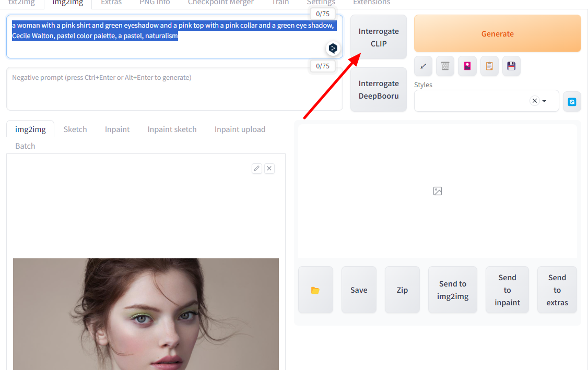This screenshot has width=588, height=370.
Task: Show extra networks with the pink card icon
Action: coord(467,66)
